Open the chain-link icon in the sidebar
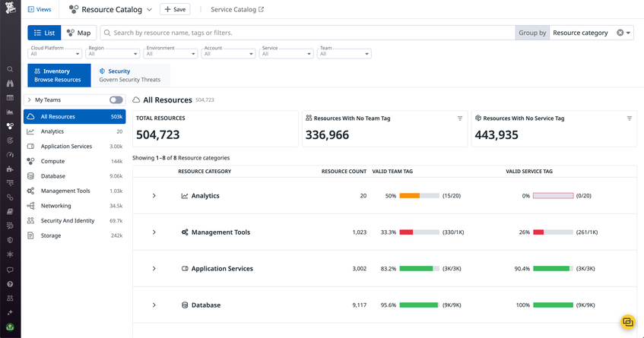The image size is (644, 338). pyautogui.click(x=10, y=197)
